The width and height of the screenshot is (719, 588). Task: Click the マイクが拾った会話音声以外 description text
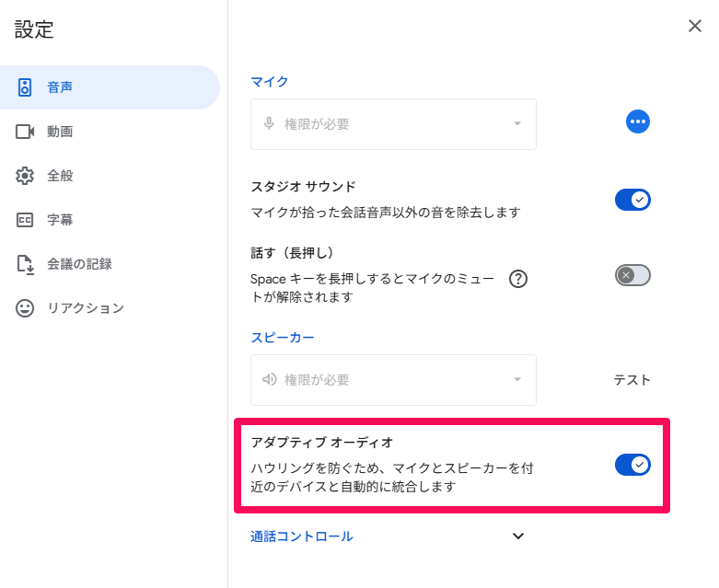tap(386, 213)
